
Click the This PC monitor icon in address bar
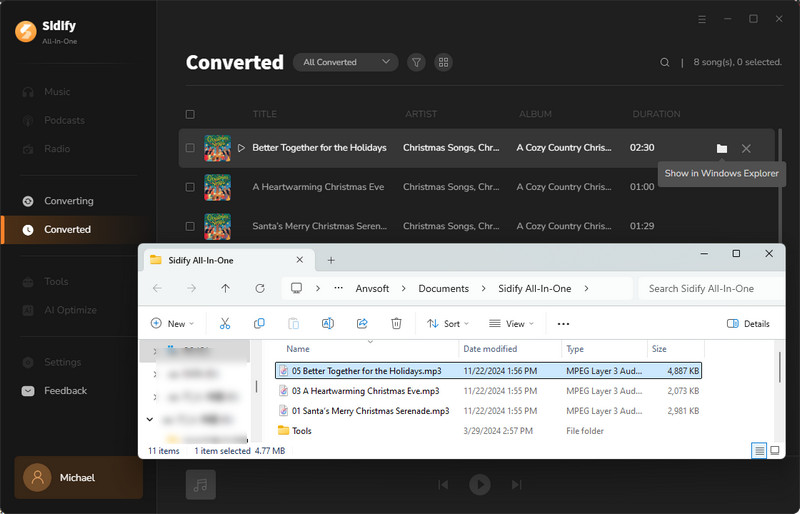pyautogui.click(x=296, y=288)
